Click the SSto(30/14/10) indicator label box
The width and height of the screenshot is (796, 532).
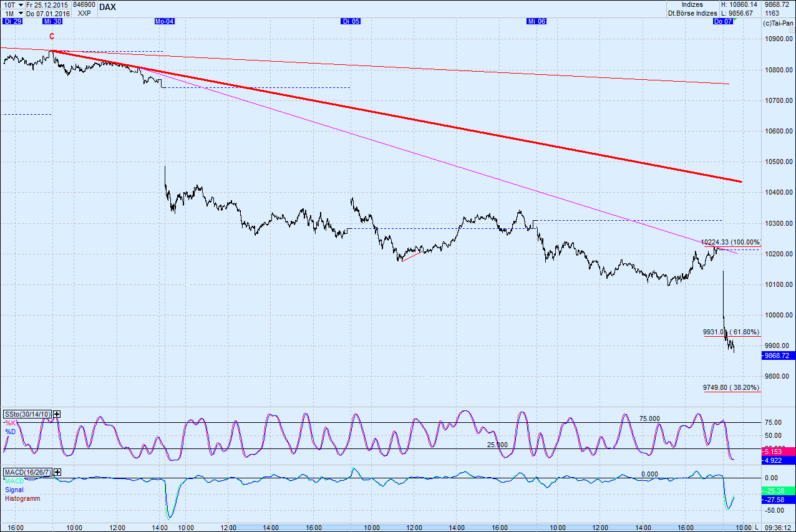[x=27, y=414]
